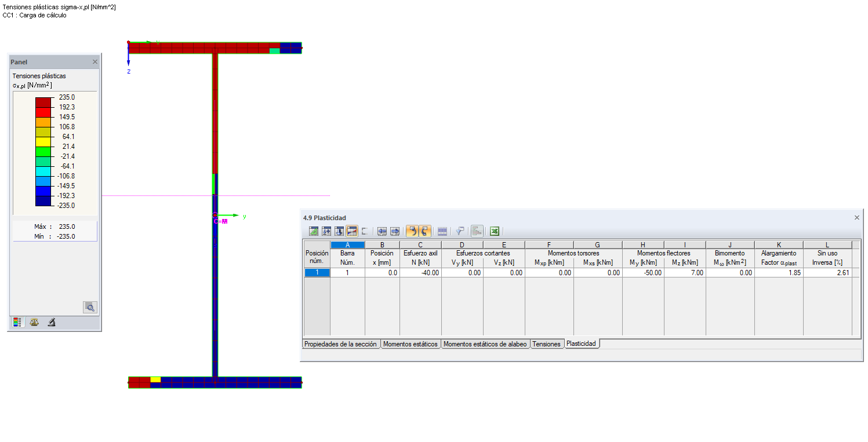
Task: Select the balance scales tab icon in Panel
Action: click(34, 323)
